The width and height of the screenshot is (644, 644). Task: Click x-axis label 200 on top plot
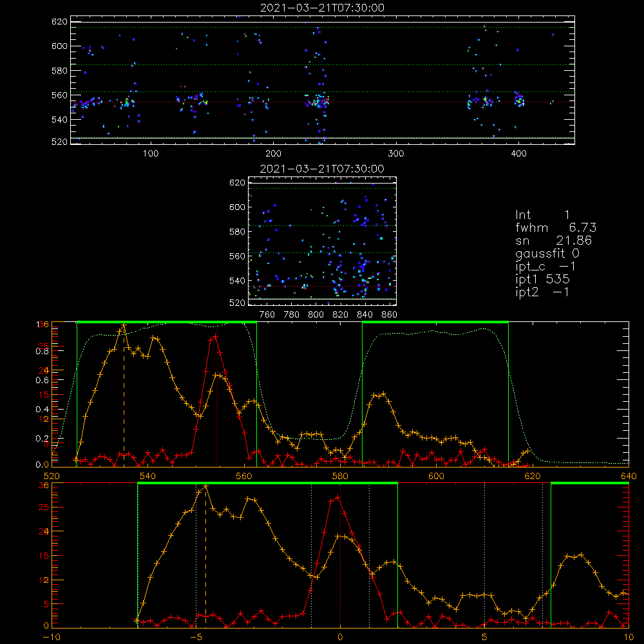tap(273, 154)
